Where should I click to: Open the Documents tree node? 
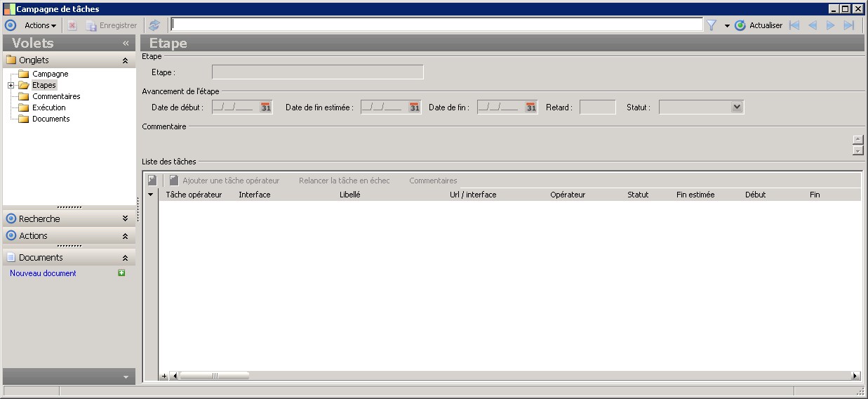pos(51,119)
